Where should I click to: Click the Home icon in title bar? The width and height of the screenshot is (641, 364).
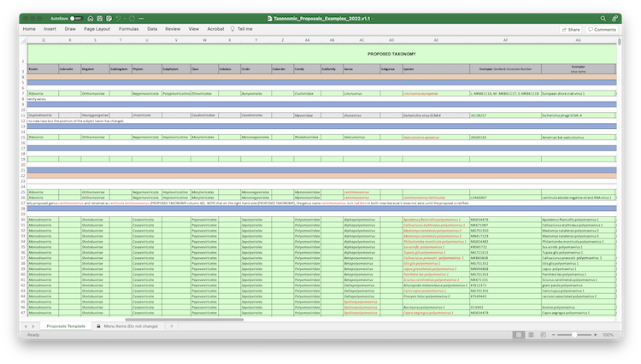coord(92,17)
